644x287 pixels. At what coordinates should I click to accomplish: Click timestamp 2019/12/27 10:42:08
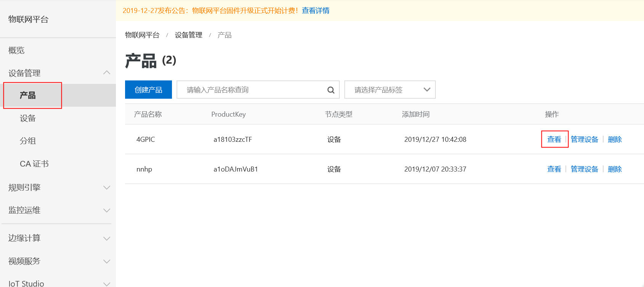point(435,139)
